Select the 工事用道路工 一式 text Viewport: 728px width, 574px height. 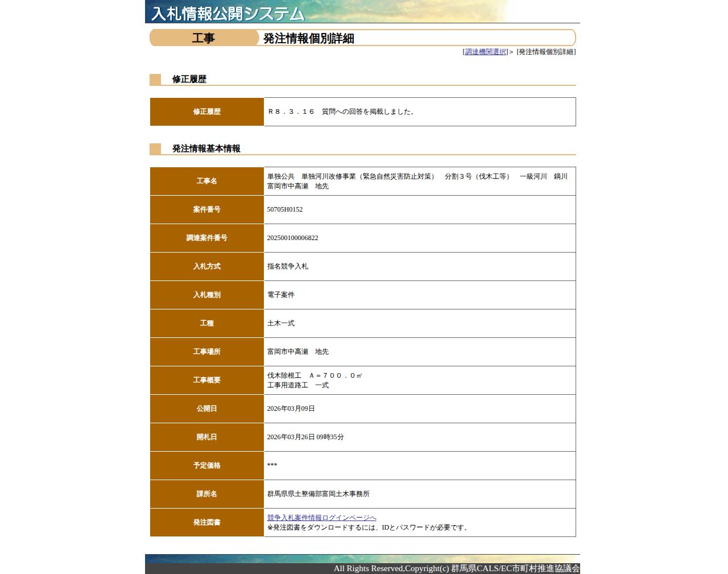coord(298,385)
